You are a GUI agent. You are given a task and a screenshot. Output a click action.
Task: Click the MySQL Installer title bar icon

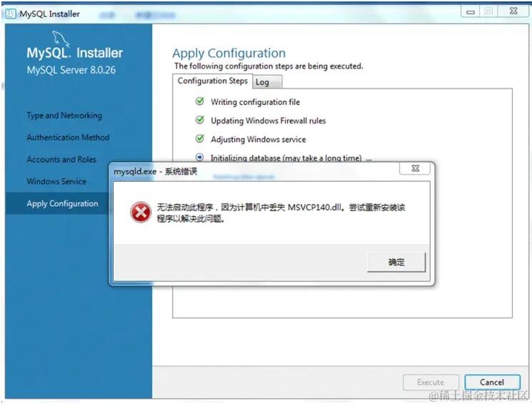click(x=11, y=14)
